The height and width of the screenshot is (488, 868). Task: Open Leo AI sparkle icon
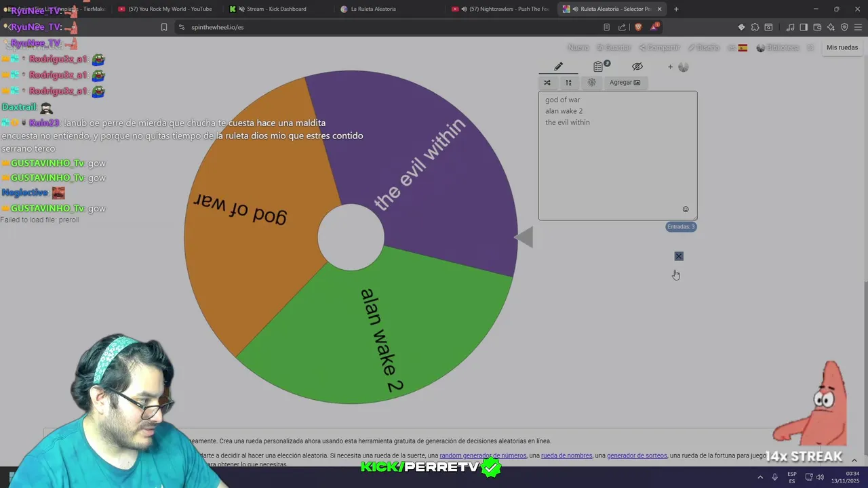(x=831, y=27)
